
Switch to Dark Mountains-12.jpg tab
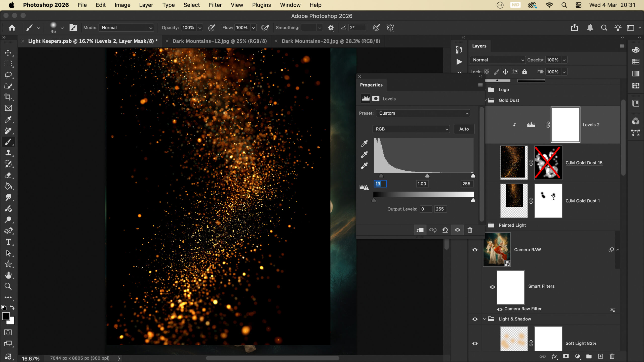click(219, 41)
